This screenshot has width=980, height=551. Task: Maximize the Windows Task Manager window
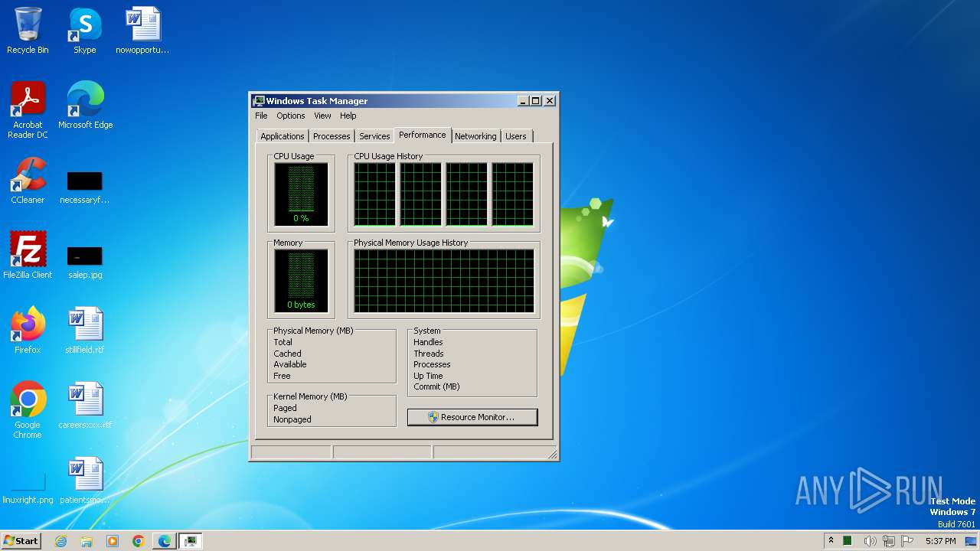535,101
